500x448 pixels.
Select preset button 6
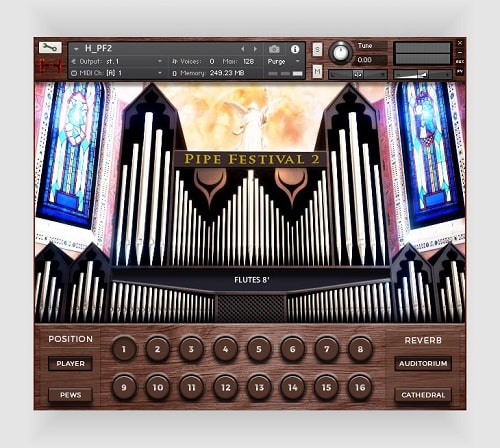pos(293,349)
